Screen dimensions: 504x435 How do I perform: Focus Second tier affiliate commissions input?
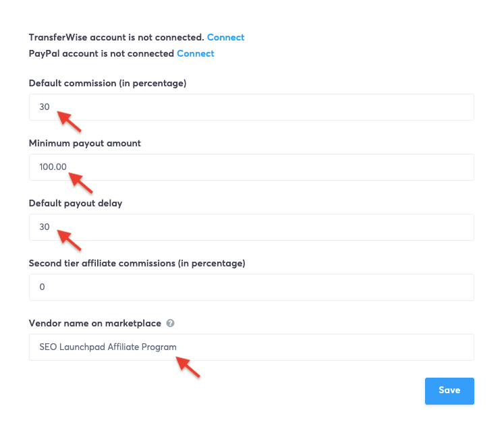[x=251, y=287]
